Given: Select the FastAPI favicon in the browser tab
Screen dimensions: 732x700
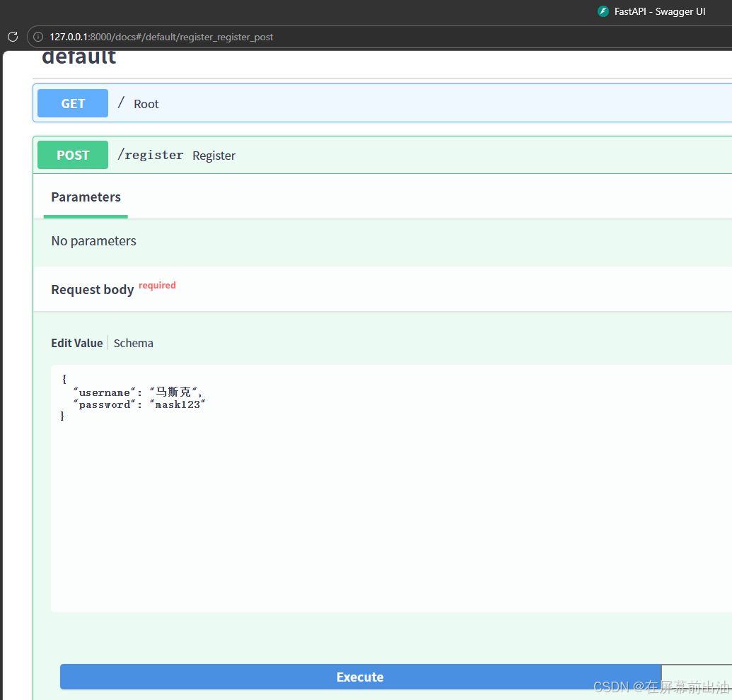Looking at the screenshot, I should (x=603, y=11).
